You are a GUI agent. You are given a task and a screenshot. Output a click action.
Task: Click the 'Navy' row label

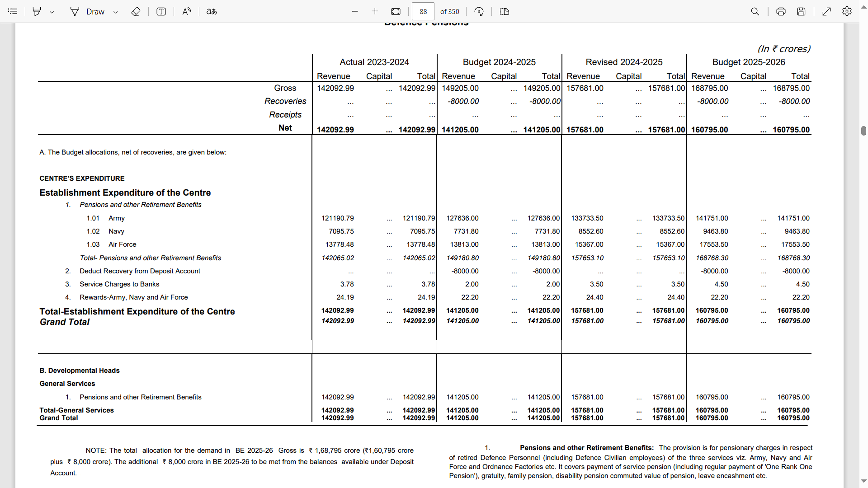pyautogui.click(x=116, y=231)
